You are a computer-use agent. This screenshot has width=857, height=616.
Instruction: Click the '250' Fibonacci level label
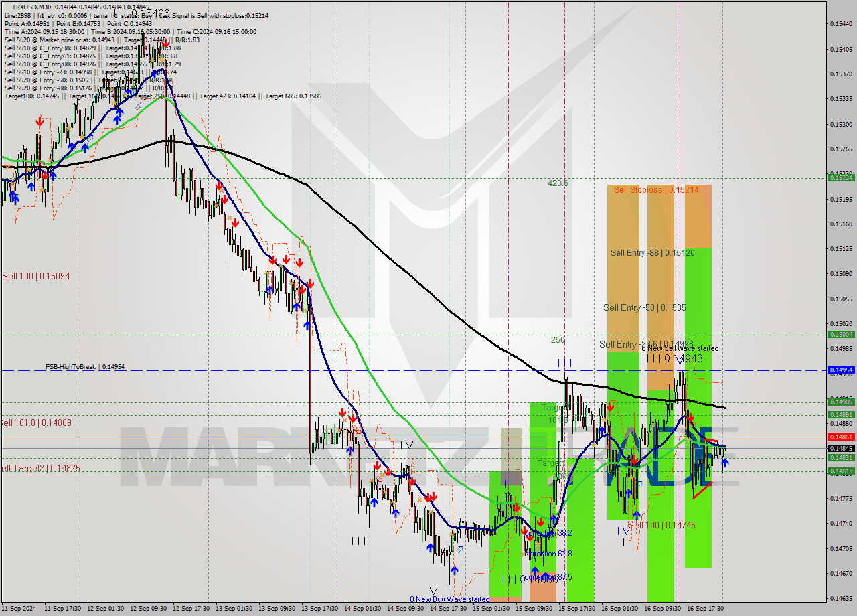[x=558, y=340]
